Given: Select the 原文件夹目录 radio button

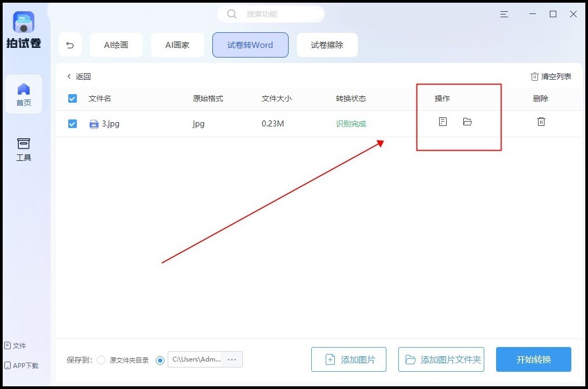Looking at the screenshot, I should click(x=101, y=360).
